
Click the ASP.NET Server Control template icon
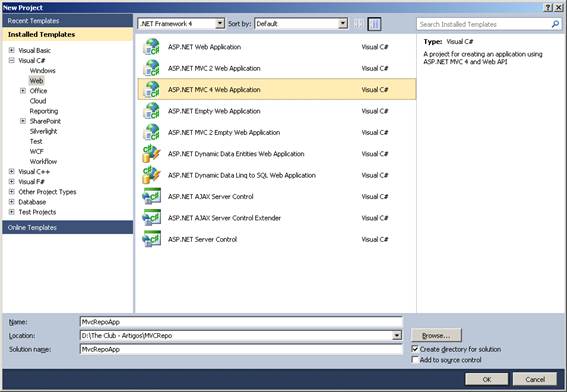pos(151,239)
